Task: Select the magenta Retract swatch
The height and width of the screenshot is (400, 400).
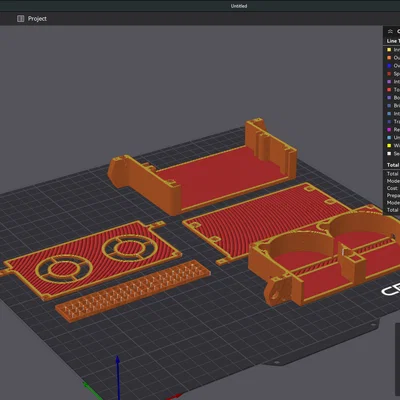Action: coord(389,130)
